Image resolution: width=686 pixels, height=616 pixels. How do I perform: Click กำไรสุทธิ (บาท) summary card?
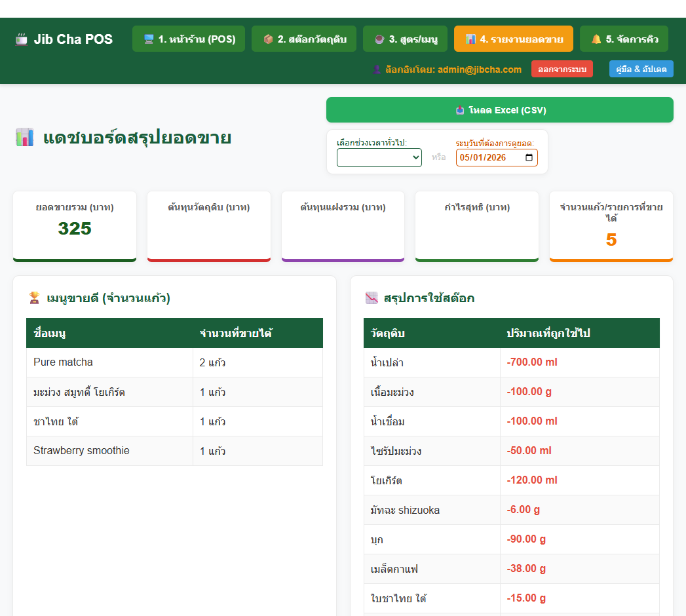(x=477, y=226)
